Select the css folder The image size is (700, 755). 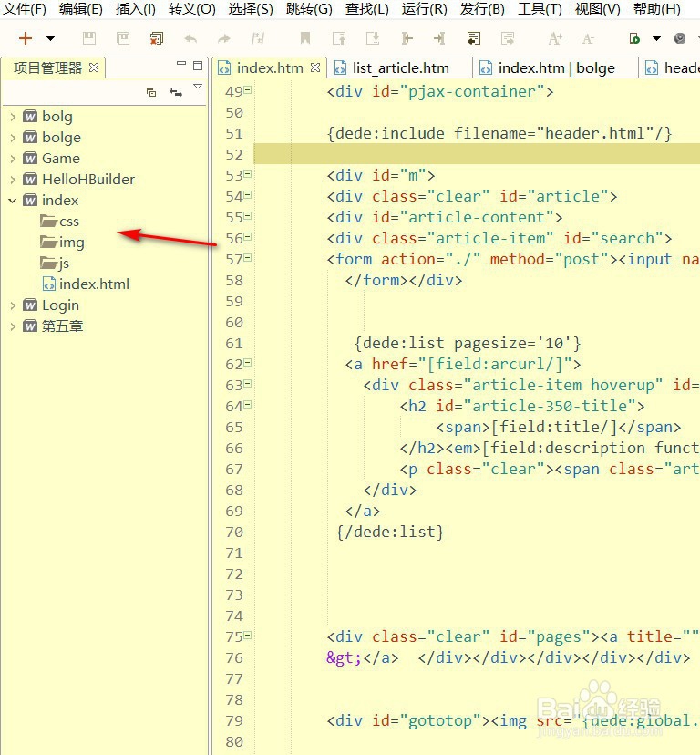click(59, 222)
